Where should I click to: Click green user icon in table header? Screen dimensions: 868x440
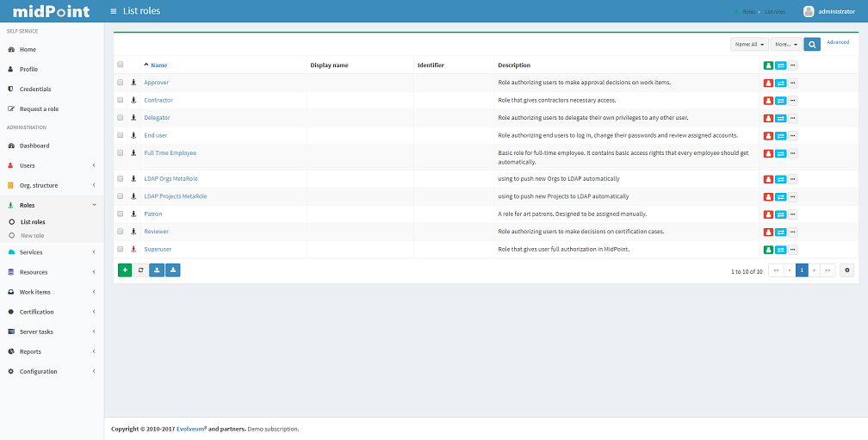click(768, 65)
